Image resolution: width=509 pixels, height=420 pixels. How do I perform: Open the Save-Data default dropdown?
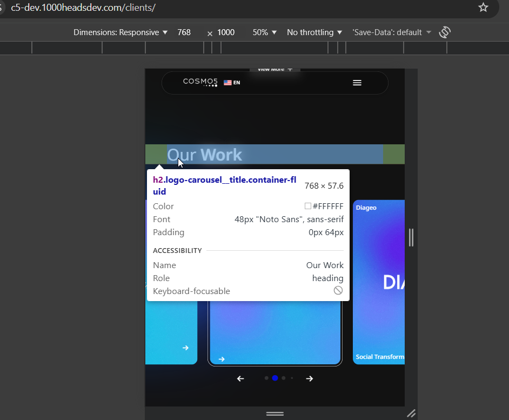392,32
